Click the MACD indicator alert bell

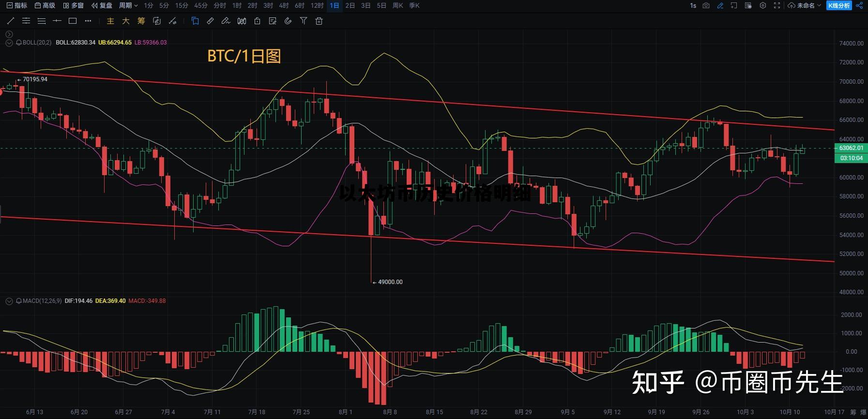tap(18, 301)
